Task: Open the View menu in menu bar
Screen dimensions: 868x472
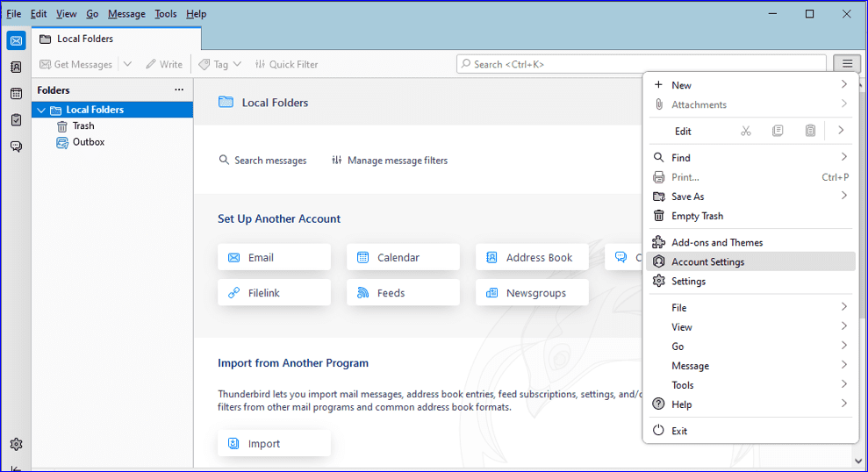Action: 66,14
